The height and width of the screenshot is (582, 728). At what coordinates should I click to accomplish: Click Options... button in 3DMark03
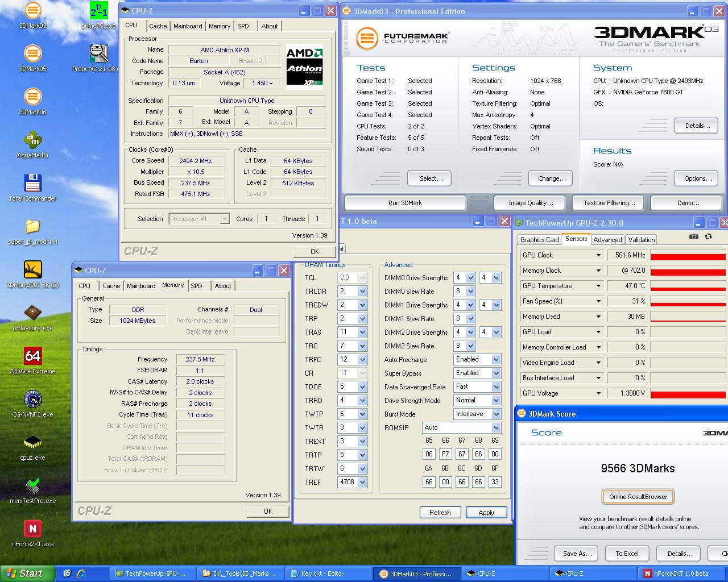697,178
